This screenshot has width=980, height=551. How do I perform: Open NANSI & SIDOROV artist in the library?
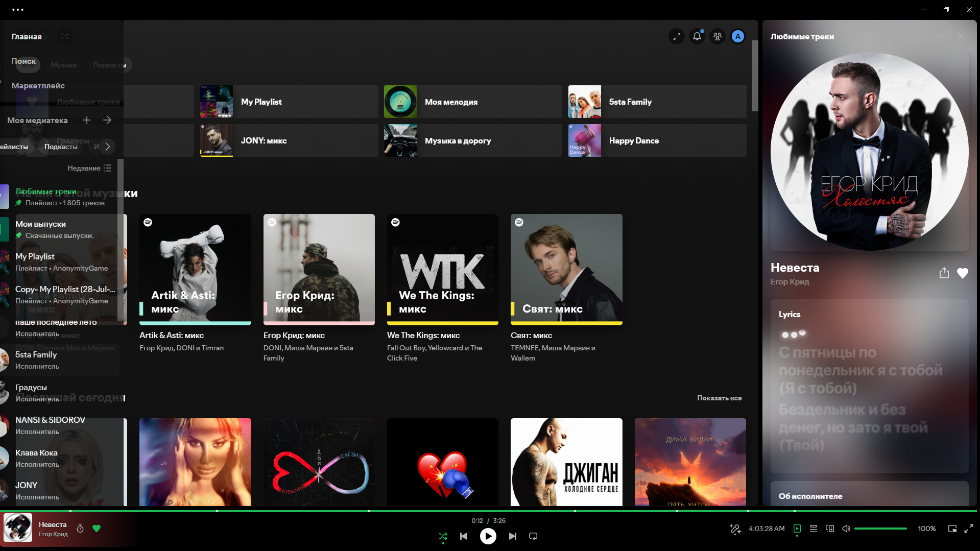click(x=60, y=425)
